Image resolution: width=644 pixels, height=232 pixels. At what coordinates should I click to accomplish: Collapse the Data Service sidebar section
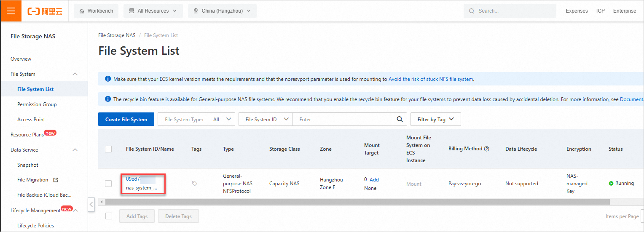pos(75,150)
